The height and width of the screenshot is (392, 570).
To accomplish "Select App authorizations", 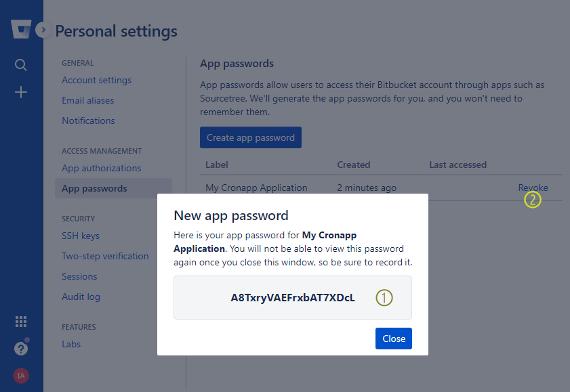I will tap(102, 169).
